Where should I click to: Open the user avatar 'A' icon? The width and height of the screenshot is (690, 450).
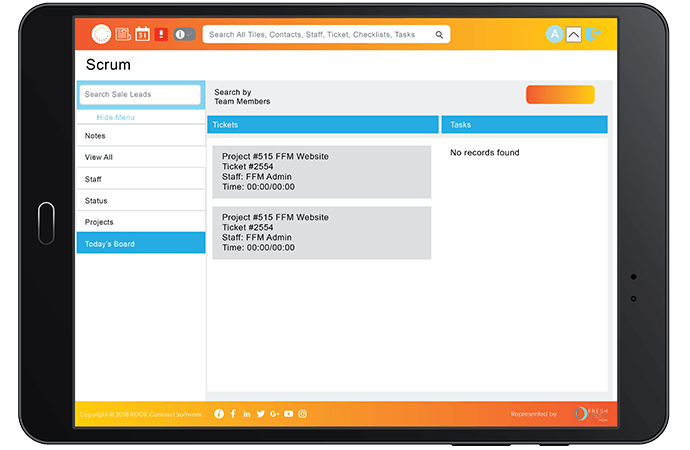[554, 34]
